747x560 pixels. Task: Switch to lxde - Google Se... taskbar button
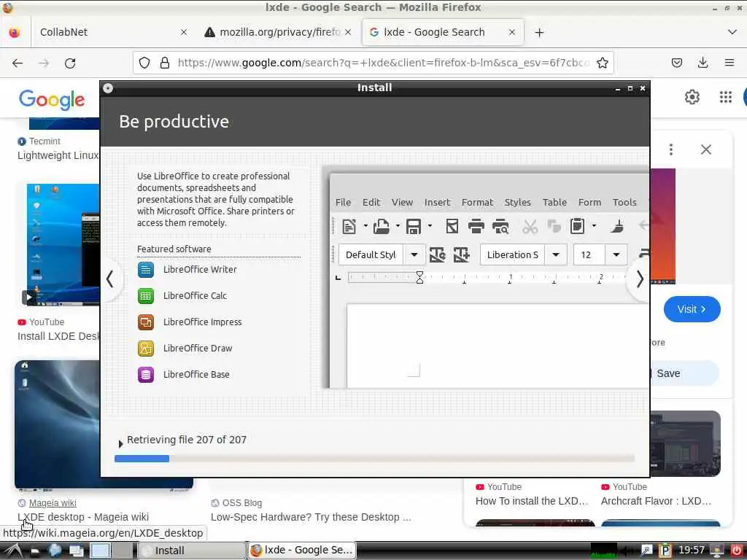coord(302,551)
